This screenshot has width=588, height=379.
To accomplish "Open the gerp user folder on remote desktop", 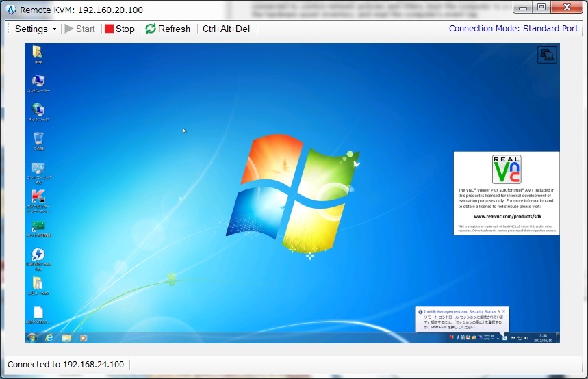I will (38, 54).
